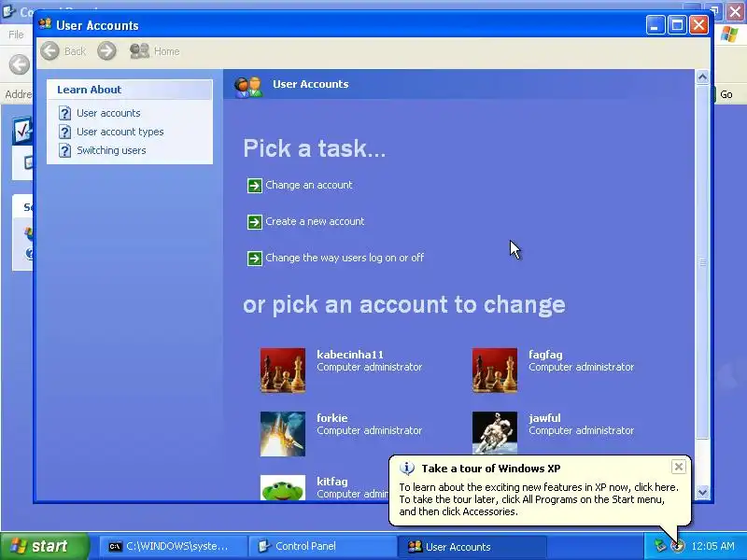Open the fagfag account name
The width and height of the screenshot is (747, 560).
[x=545, y=355]
